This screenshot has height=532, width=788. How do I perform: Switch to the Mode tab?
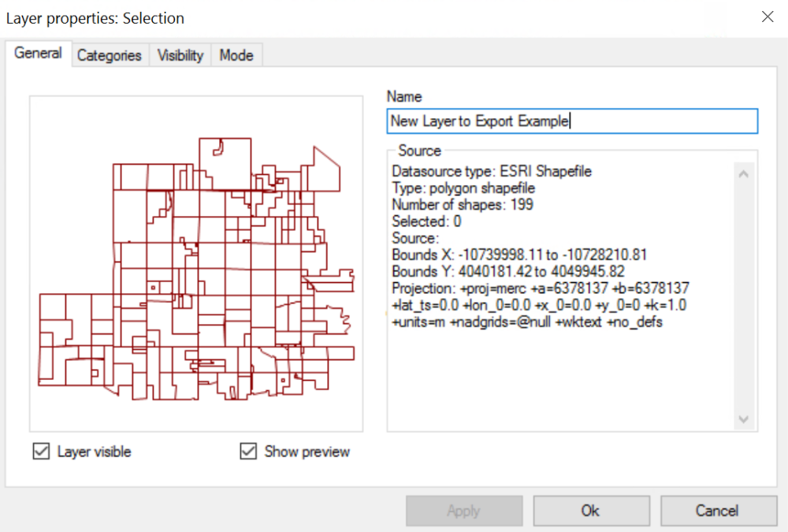pos(236,55)
